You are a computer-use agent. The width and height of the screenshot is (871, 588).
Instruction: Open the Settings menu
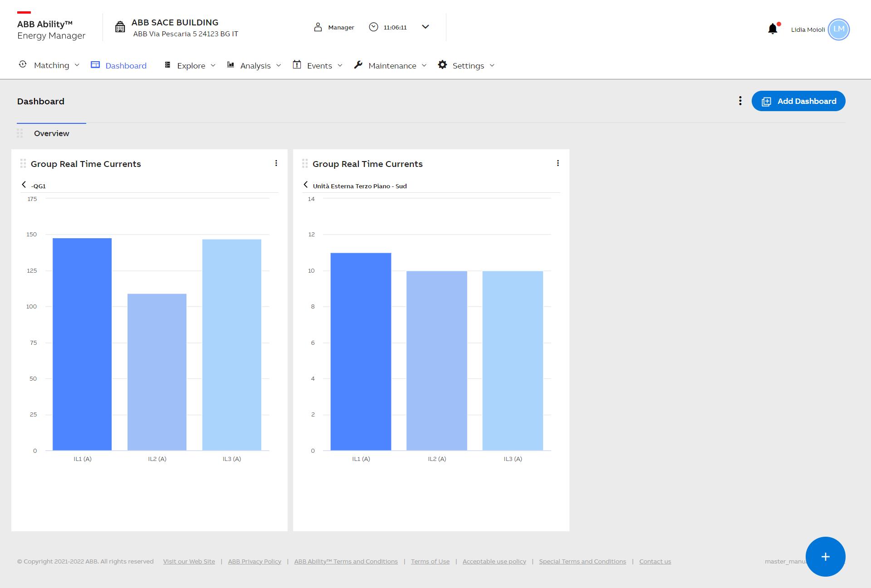tap(468, 66)
